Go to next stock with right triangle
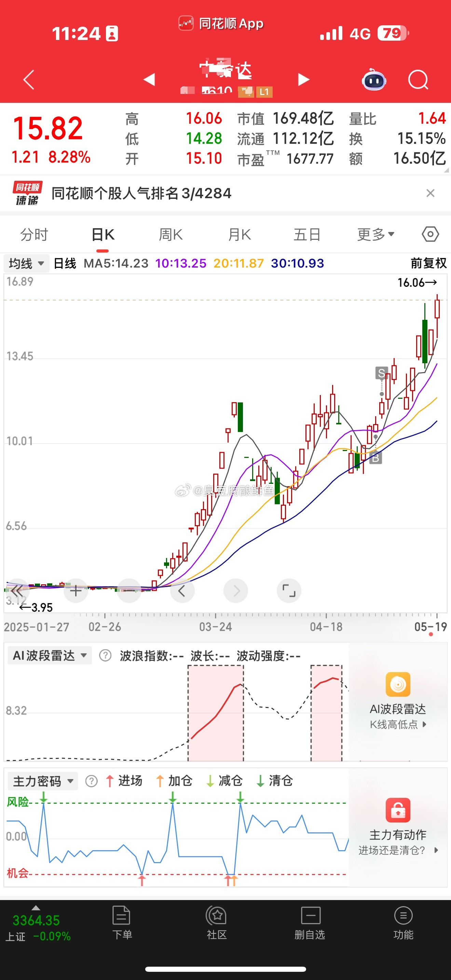 tap(303, 80)
